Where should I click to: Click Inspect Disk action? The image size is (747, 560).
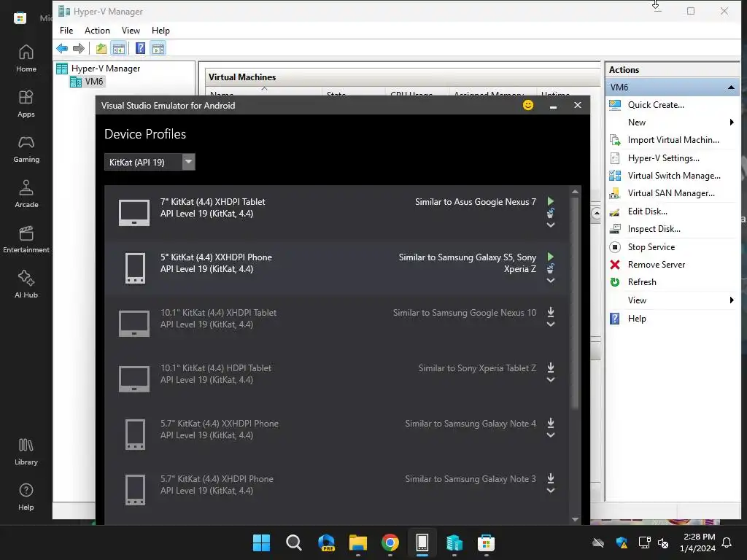[654, 229]
